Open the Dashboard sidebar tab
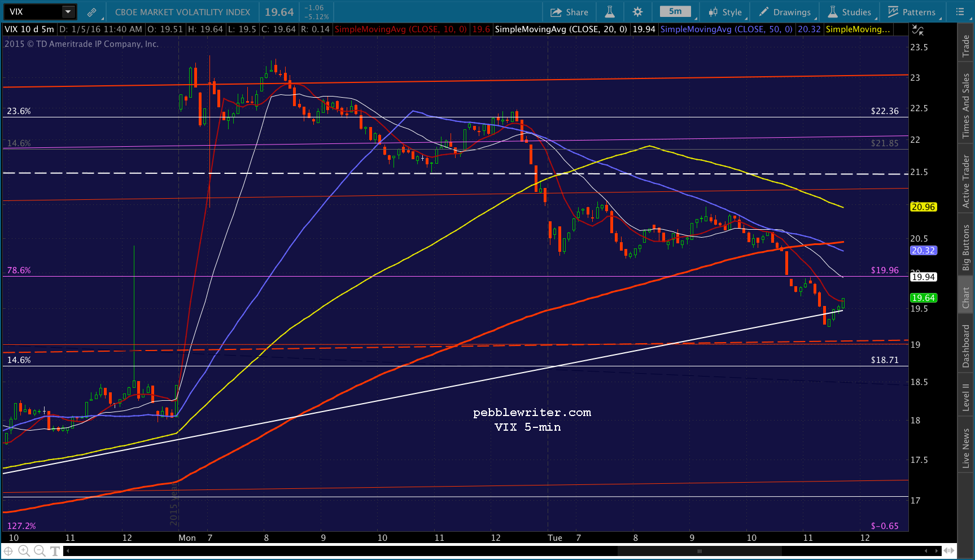 [x=966, y=346]
